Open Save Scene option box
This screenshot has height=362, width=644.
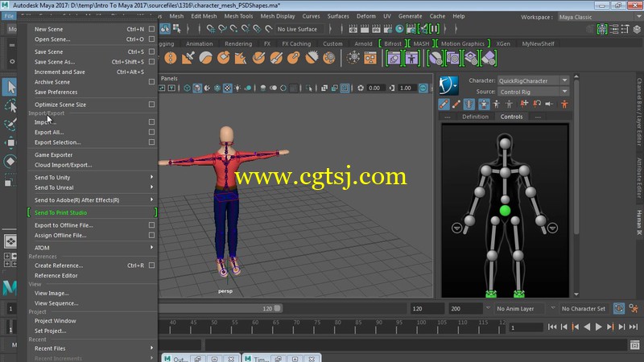click(151, 51)
